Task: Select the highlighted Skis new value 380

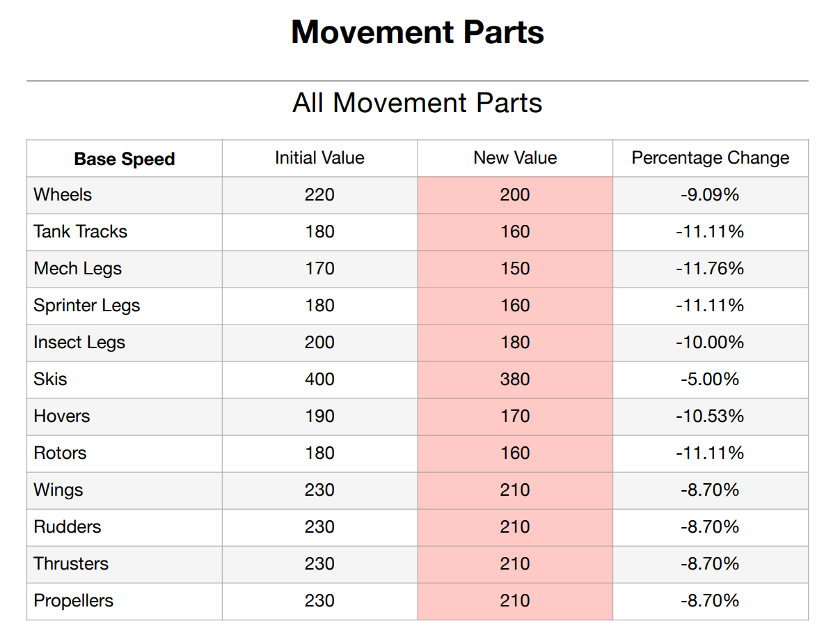Action: pyautogui.click(x=515, y=379)
